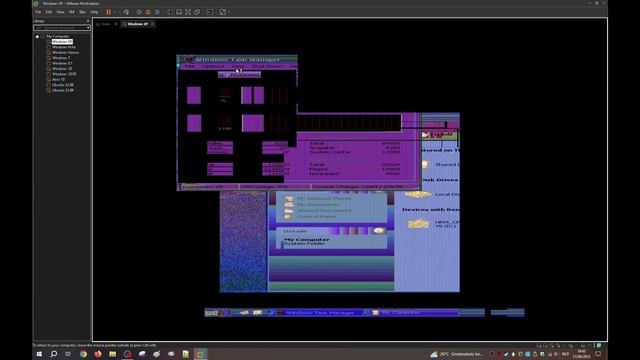This screenshot has height=360, width=640.
Task: Toggle the thumbnail bar view icon
Action: 179,12
